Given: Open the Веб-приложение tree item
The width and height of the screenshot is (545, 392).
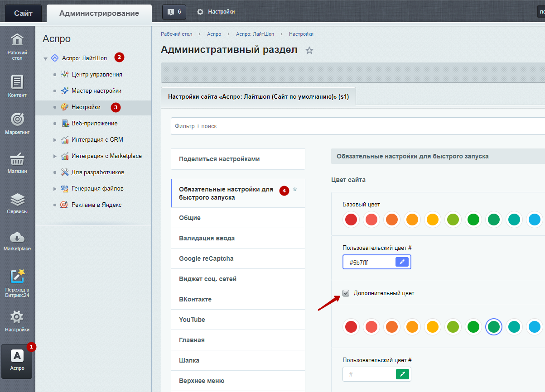Looking at the screenshot, I should [x=94, y=123].
